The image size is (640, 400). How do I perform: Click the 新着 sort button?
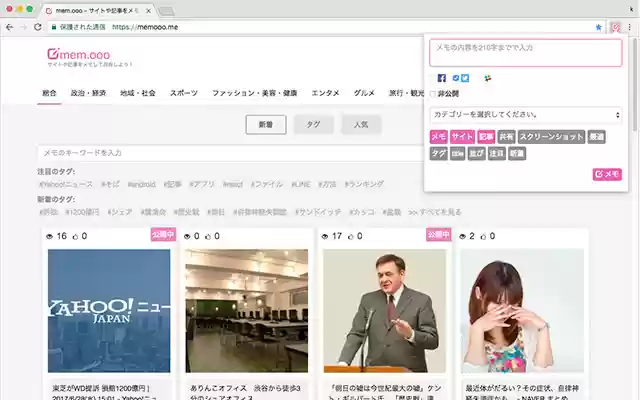pos(266,124)
